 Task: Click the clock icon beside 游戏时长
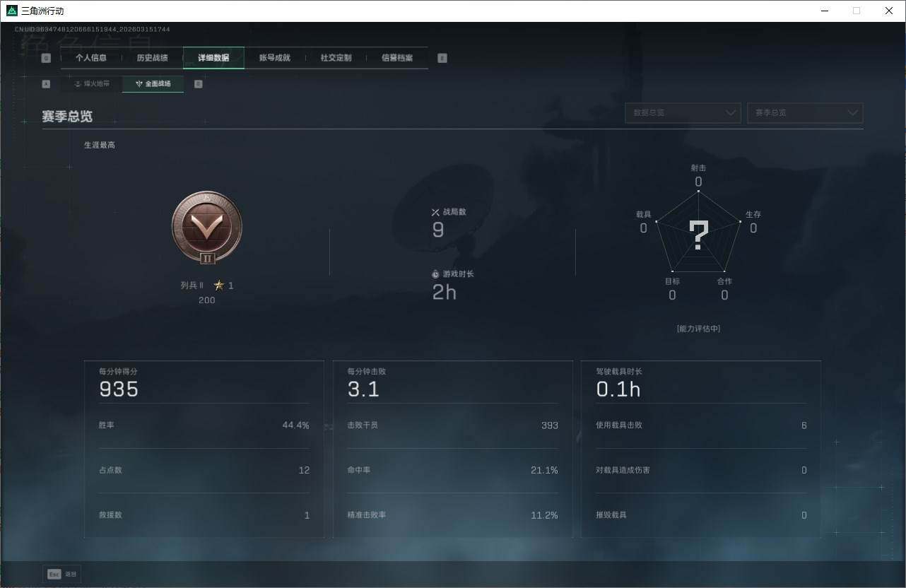click(435, 274)
